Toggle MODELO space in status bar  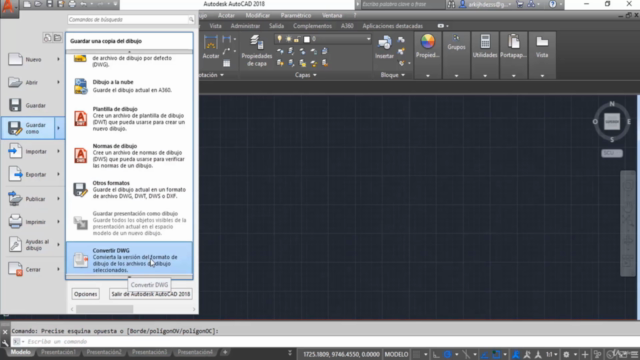click(396, 354)
